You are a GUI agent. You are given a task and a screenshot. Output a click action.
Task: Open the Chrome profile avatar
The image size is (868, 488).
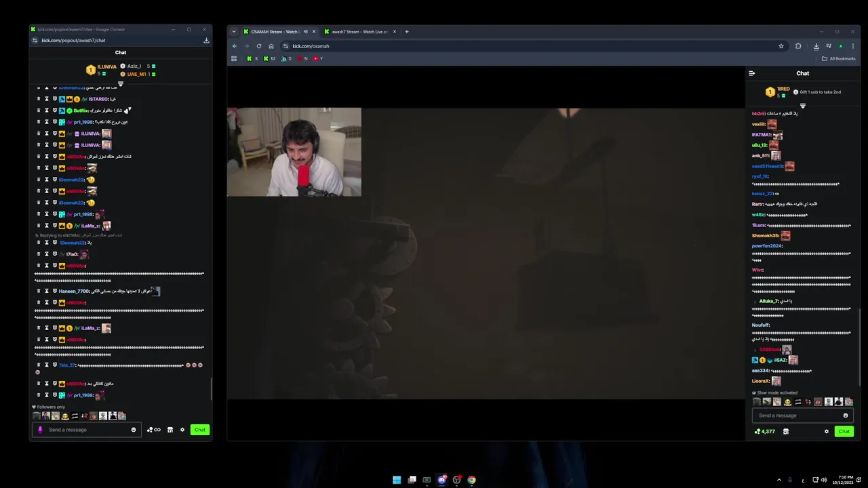(x=841, y=46)
